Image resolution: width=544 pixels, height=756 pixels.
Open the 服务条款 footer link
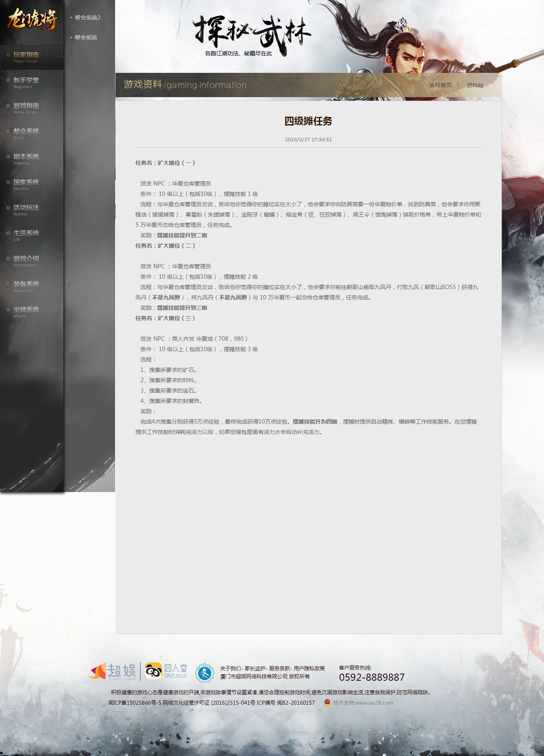(x=280, y=668)
